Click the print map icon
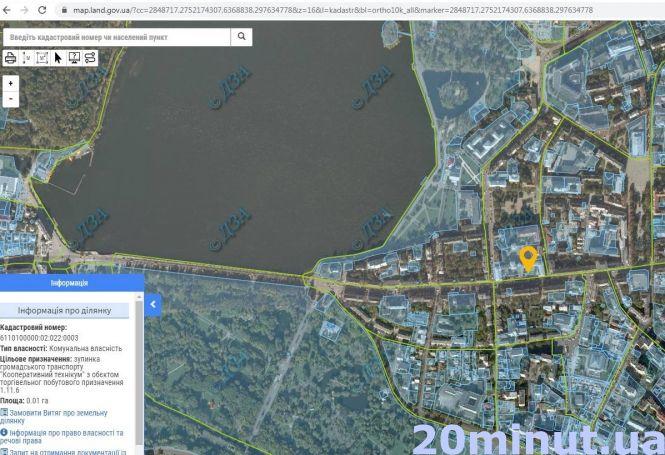The height and width of the screenshot is (455, 665). pos(10,57)
